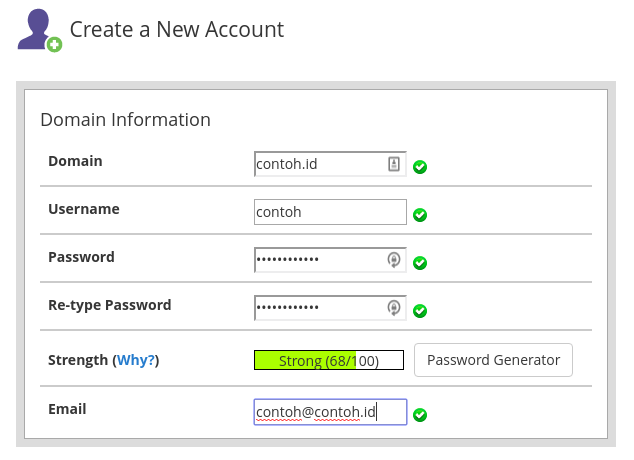Image resolution: width=634 pixels, height=460 pixels.
Task: Focus the Password input field
Action: (330, 260)
